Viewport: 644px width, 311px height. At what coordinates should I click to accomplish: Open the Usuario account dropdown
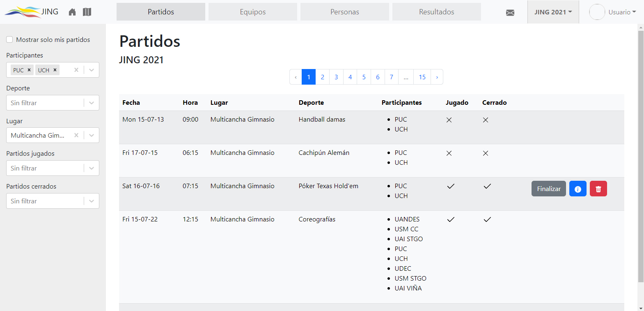622,12
